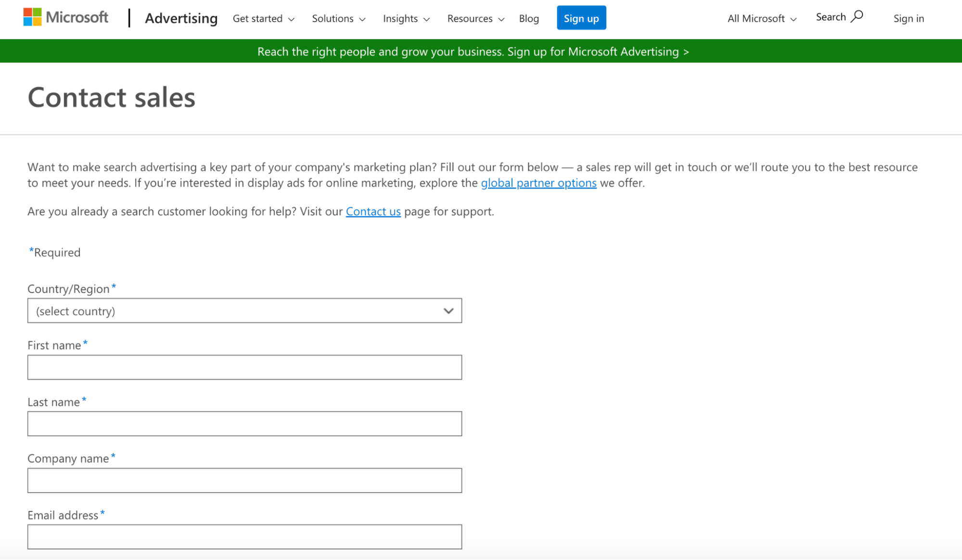Expand the Solutions navigation menu
Viewport: 962px width, 560px height.
click(x=337, y=18)
